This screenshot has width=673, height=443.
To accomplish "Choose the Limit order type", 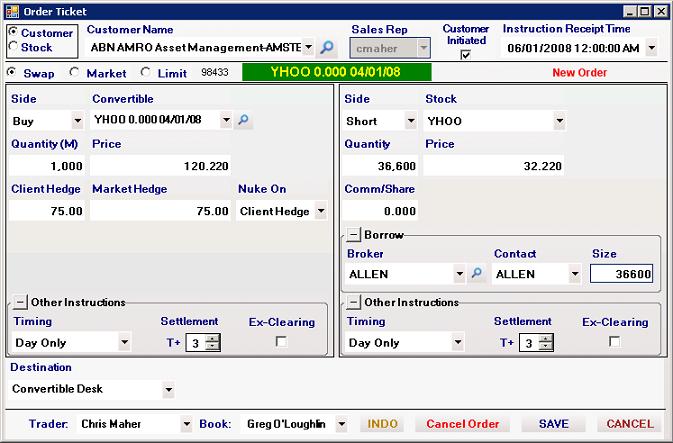I will pyautogui.click(x=146, y=73).
